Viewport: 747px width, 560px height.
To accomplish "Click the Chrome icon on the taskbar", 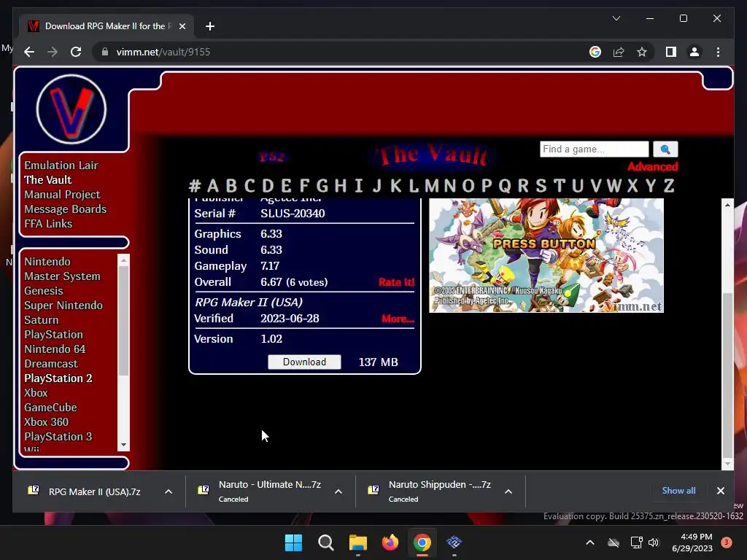I will click(422, 542).
